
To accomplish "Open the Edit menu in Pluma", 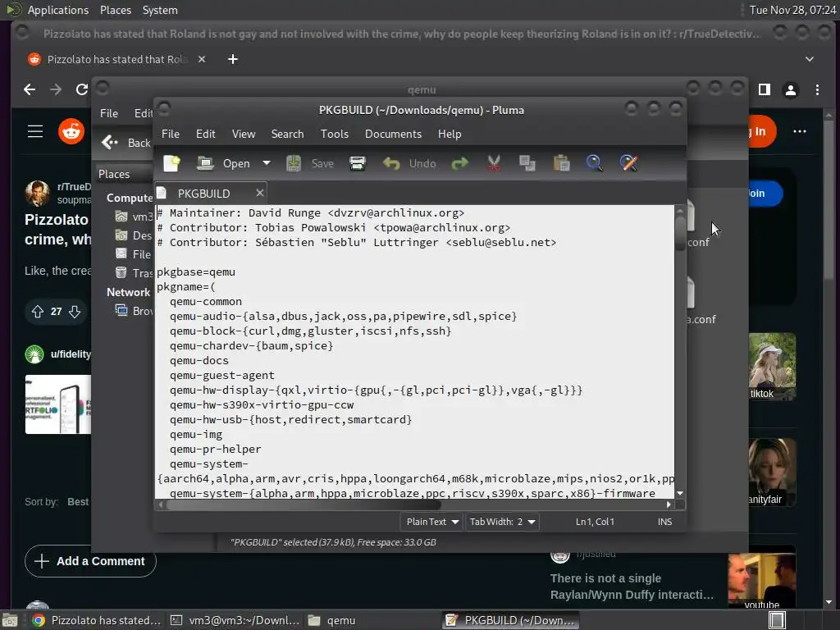I will point(206,134).
